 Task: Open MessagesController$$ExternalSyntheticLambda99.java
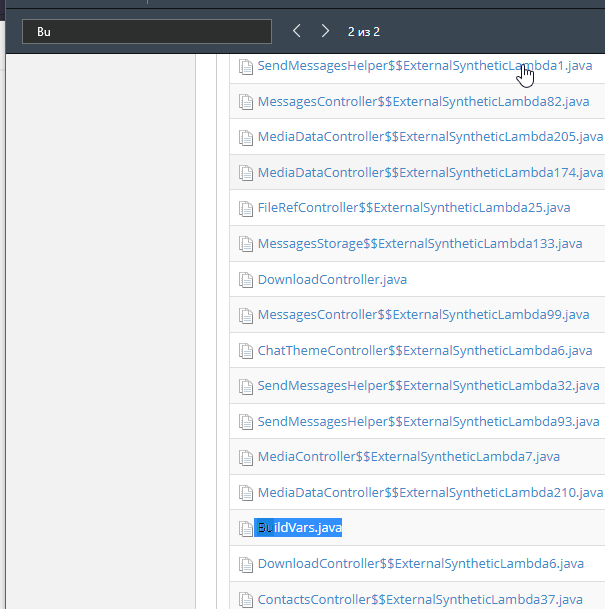(423, 314)
